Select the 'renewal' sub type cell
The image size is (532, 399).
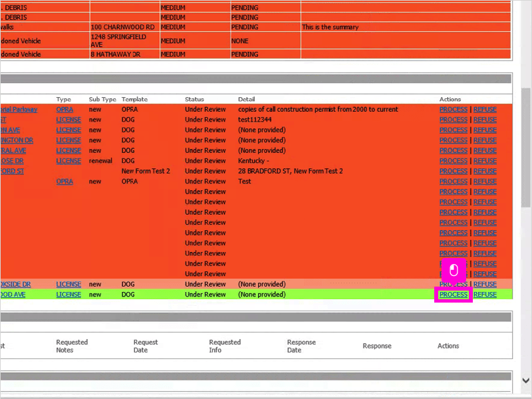pyautogui.click(x=100, y=161)
